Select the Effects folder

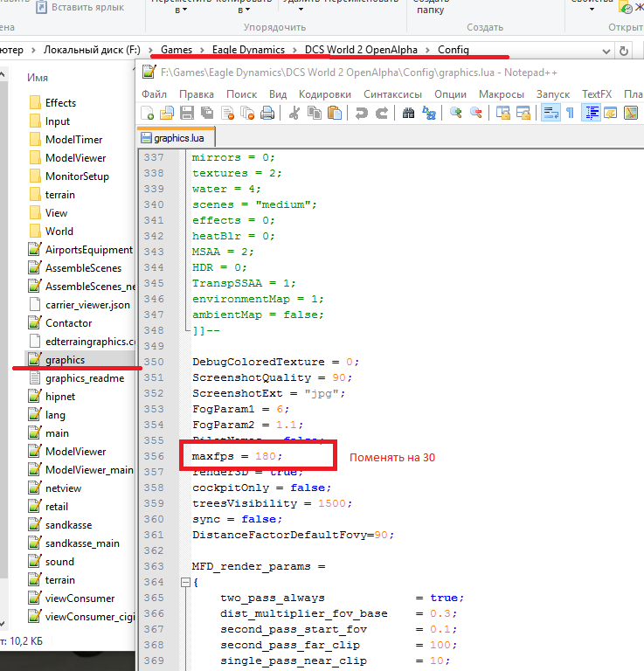pyautogui.click(x=60, y=103)
